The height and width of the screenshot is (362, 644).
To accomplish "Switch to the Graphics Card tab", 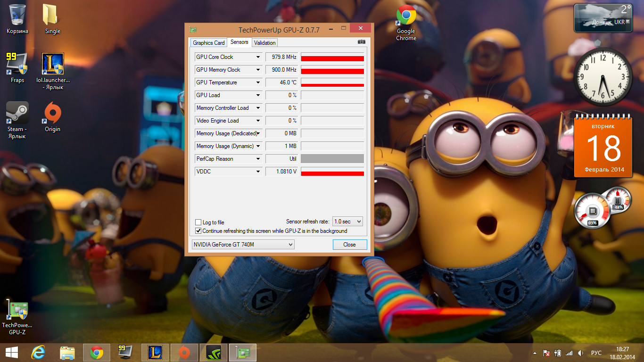I will tap(209, 43).
